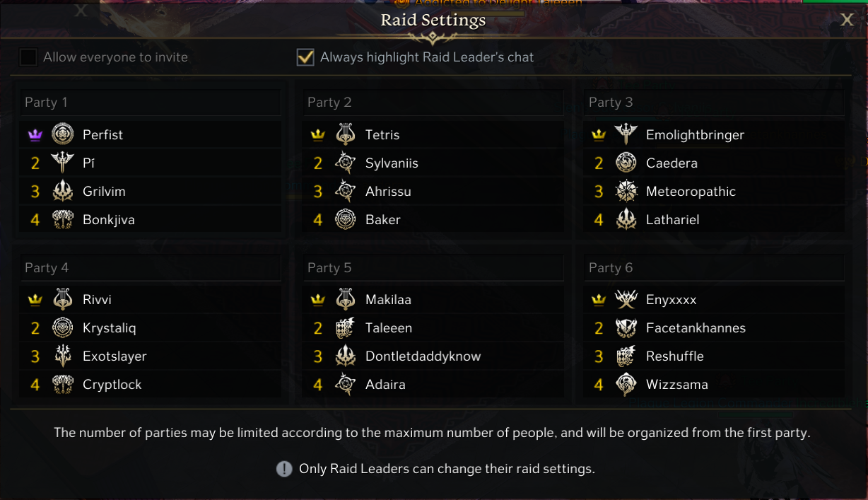Click the info icon beside the Raid Leaders notice
This screenshot has height=500, width=868.
284,469
